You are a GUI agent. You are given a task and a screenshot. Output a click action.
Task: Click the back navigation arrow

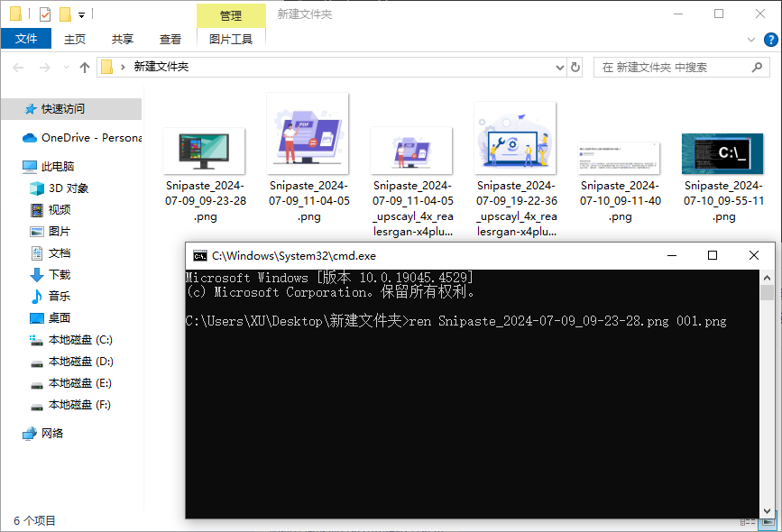[x=18, y=67]
